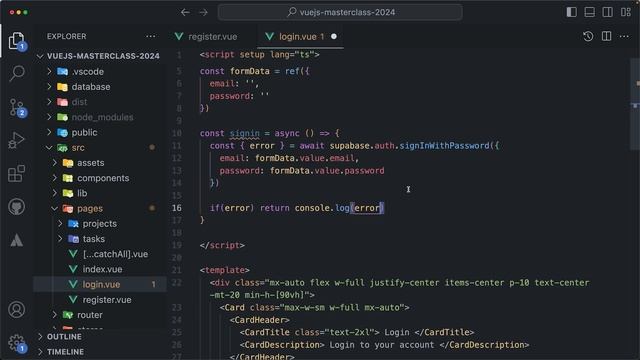Toggle the primary side bar
The width and height of the screenshot is (640, 360).
click(x=571, y=12)
